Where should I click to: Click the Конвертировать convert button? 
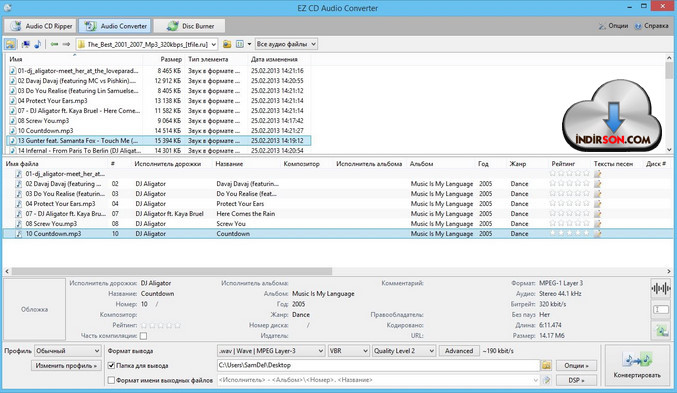click(x=637, y=365)
